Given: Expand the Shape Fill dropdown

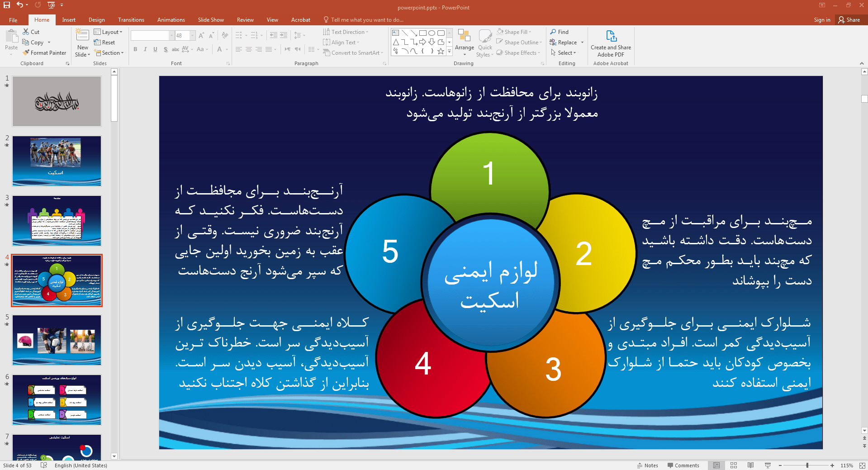Looking at the screenshot, I should pyautogui.click(x=514, y=32).
